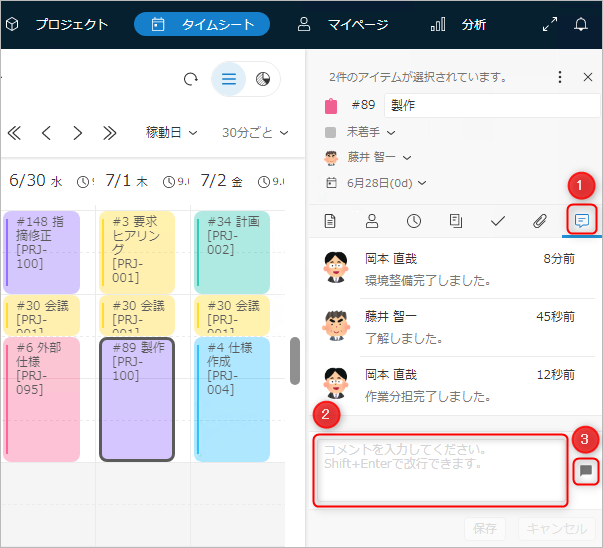The width and height of the screenshot is (603, 548).
Task: Expand to fullscreen with the arrows icon
Action: pos(549,24)
